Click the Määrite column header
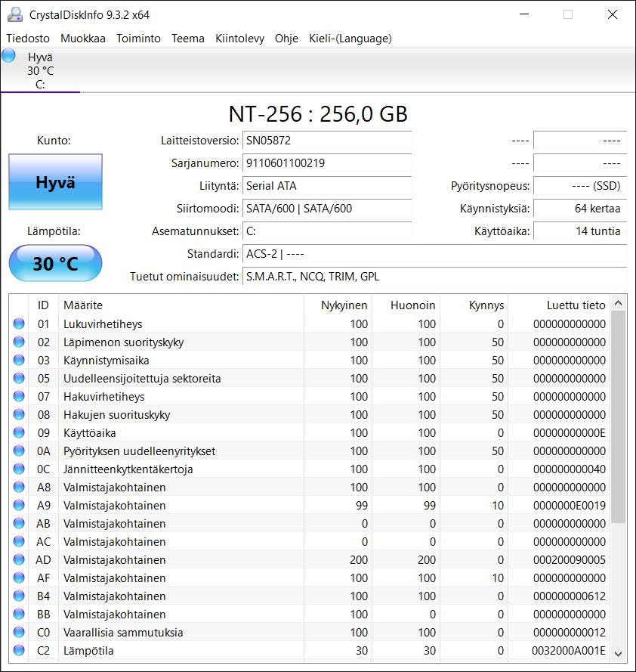Screen dimensions: 636x672 (x=83, y=305)
